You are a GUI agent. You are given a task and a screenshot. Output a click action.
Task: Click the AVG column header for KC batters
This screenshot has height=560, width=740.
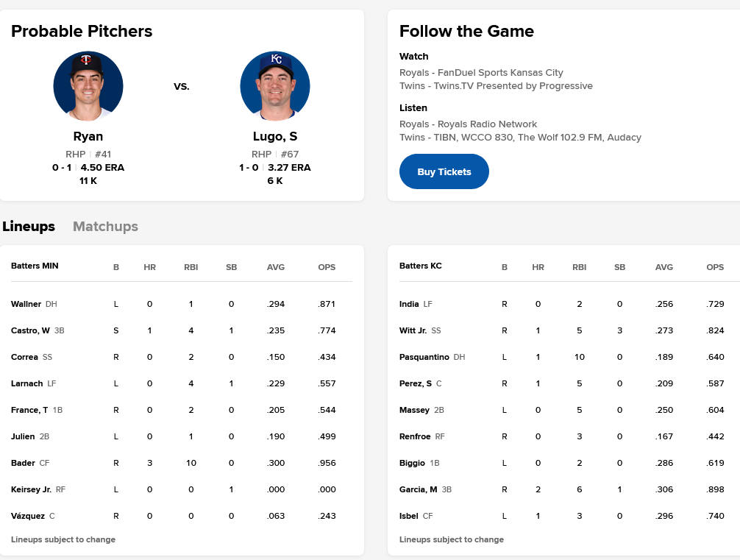[664, 267]
